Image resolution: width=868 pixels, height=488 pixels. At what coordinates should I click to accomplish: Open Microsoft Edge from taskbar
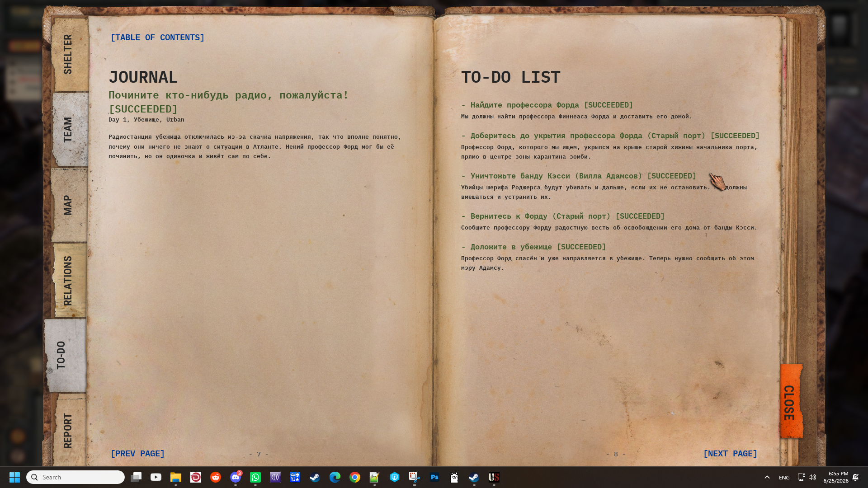335,477
